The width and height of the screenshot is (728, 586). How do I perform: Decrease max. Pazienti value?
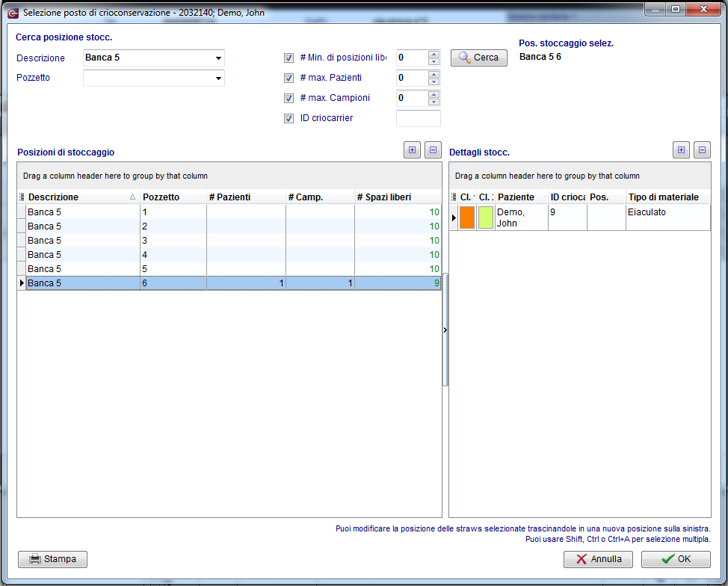click(x=434, y=81)
